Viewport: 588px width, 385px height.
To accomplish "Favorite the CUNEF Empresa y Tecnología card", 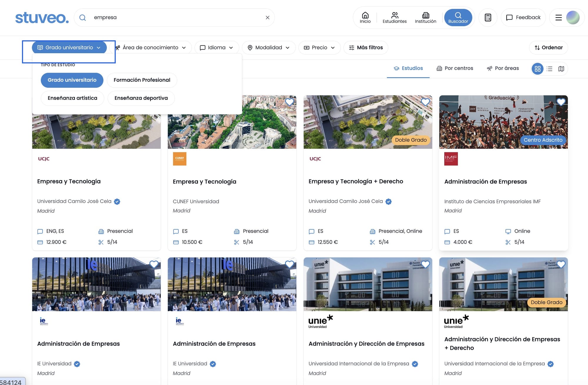I will [290, 102].
